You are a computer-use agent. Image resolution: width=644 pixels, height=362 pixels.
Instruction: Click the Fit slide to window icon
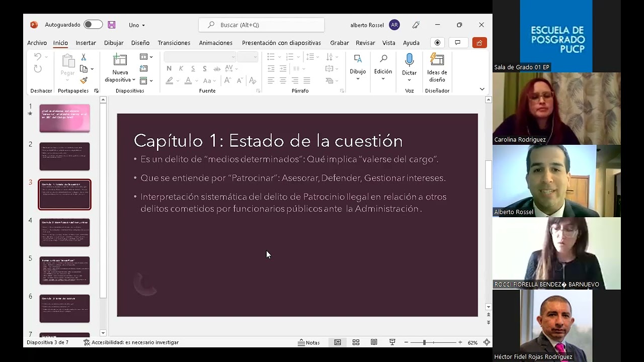pos(487,342)
